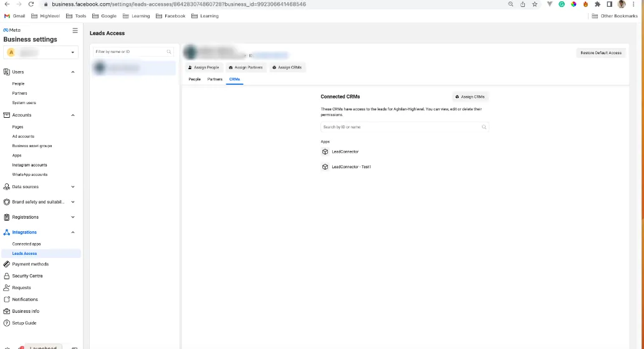Screen dimensions: 644x349
Task: Open WhatsApp accounts in sidebar
Action: [x=30, y=174]
